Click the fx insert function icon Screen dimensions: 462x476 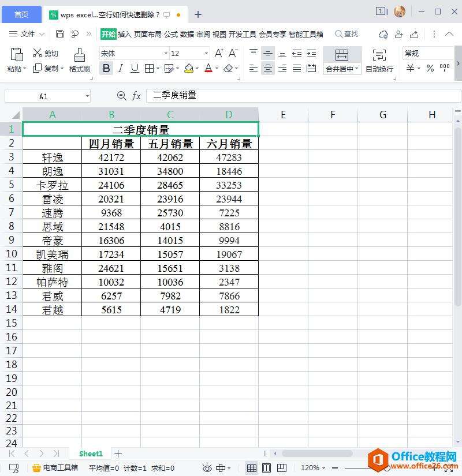136,96
